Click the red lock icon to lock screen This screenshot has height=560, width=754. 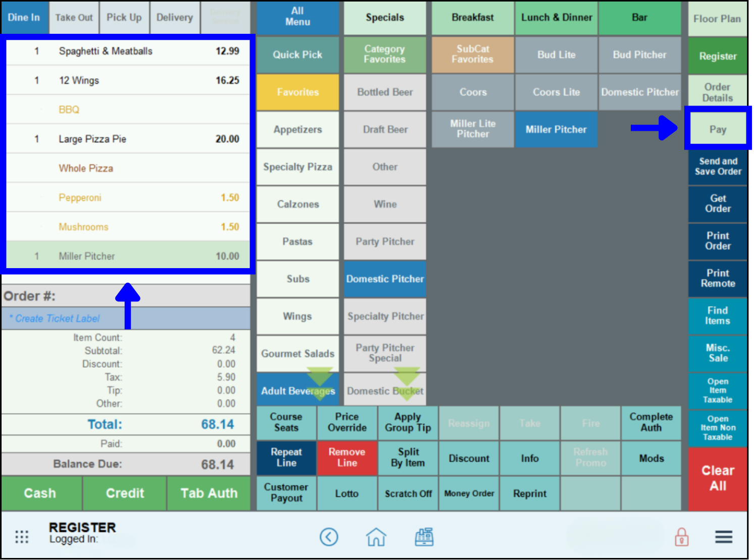pyautogui.click(x=681, y=537)
